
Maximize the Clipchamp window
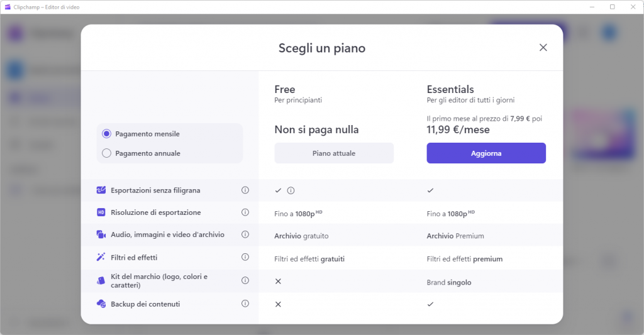coord(613,7)
